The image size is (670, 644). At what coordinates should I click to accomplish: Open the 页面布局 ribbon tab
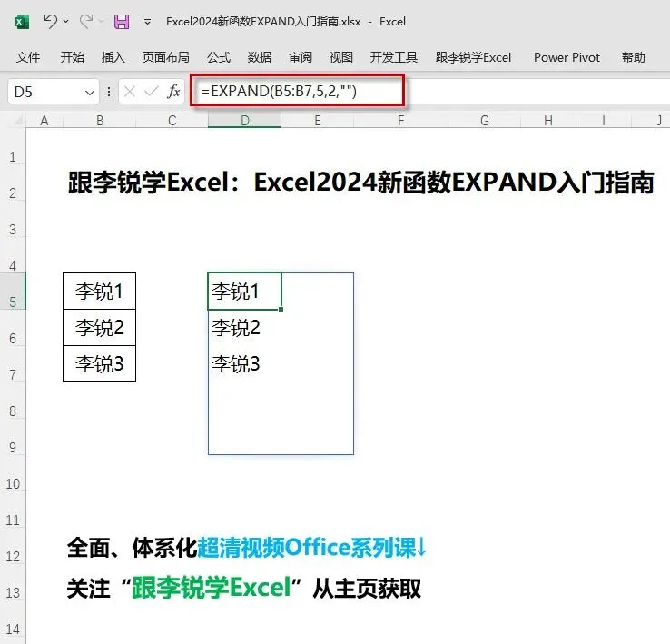coord(165,57)
